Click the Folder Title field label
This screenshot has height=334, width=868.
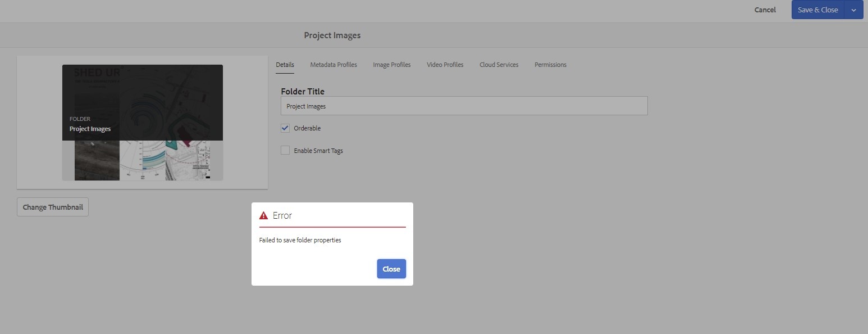(x=303, y=91)
